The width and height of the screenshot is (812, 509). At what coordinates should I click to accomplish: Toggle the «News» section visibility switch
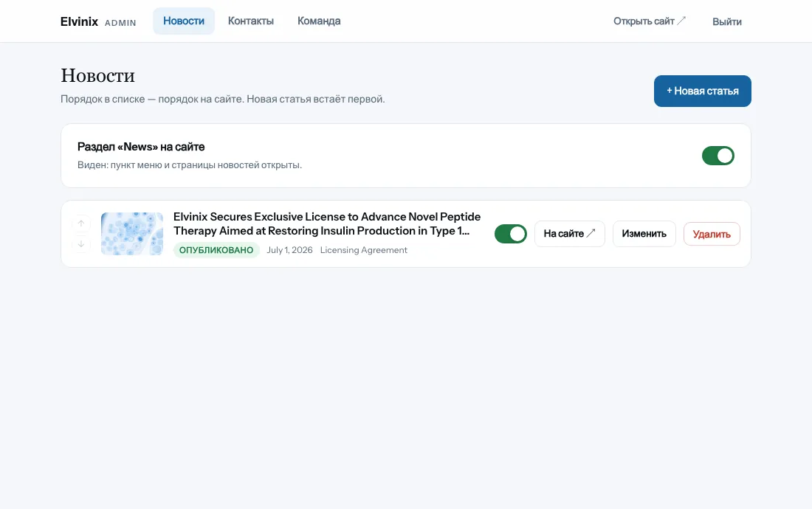coord(718,156)
